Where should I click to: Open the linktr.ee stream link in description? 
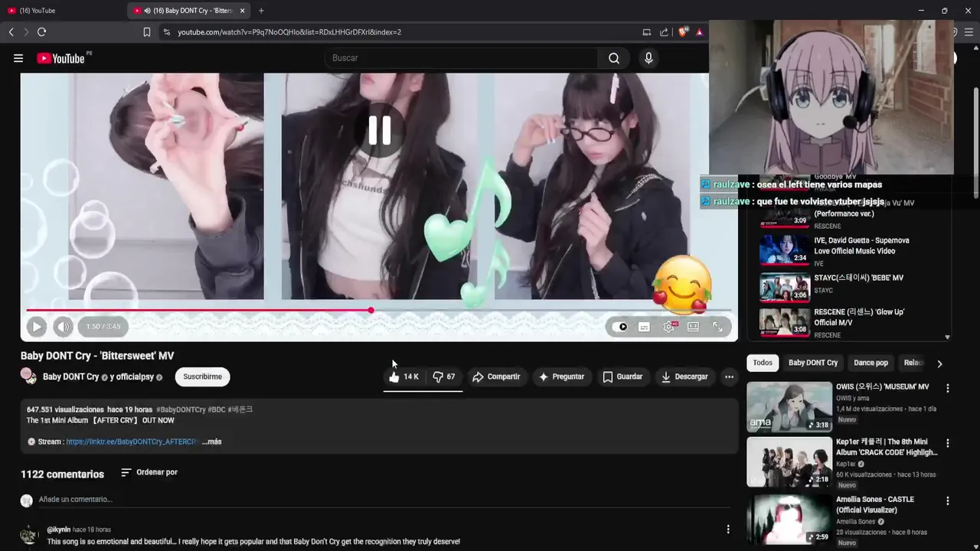[132, 442]
